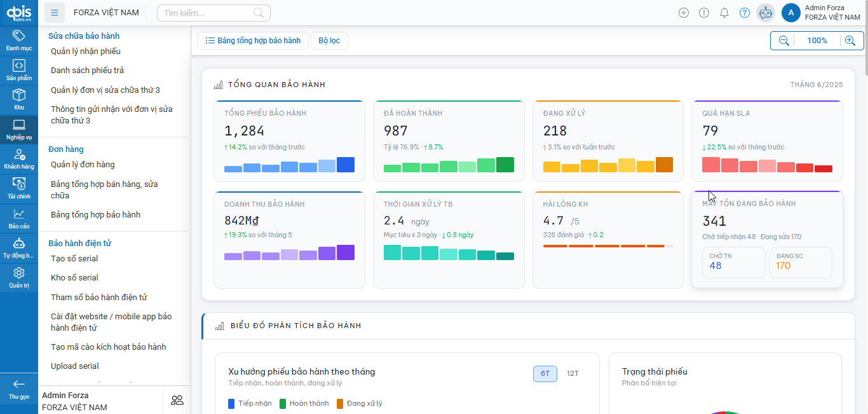The height and width of the screenshot is (414, 868).
Task: Open the Bộ lọc filter button
Action: (x=329, y=40)
